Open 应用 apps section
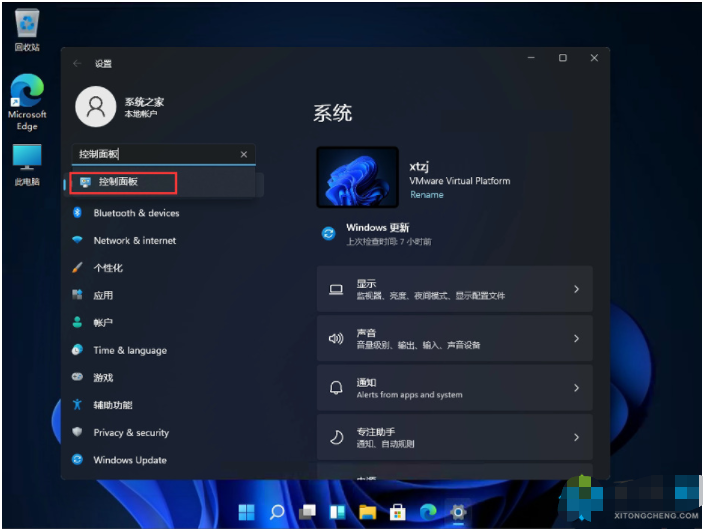The image size is (703, 531). point(103,296)
